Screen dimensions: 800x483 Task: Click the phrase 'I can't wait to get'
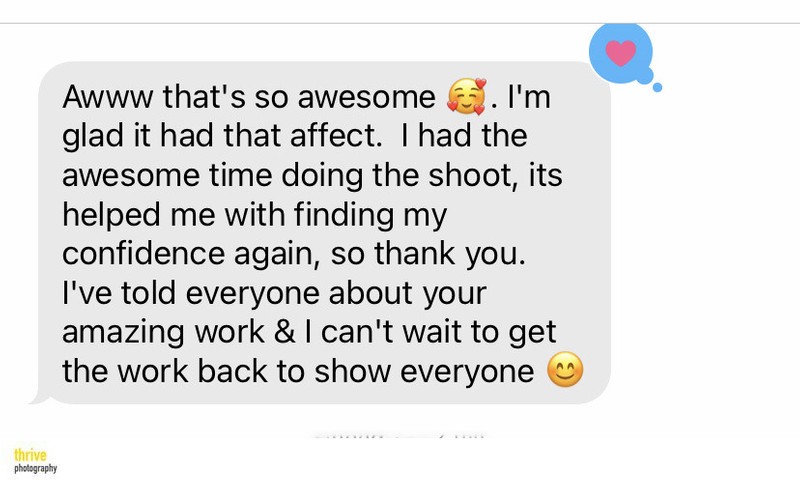pyautogui.click(x=430, y=332)
